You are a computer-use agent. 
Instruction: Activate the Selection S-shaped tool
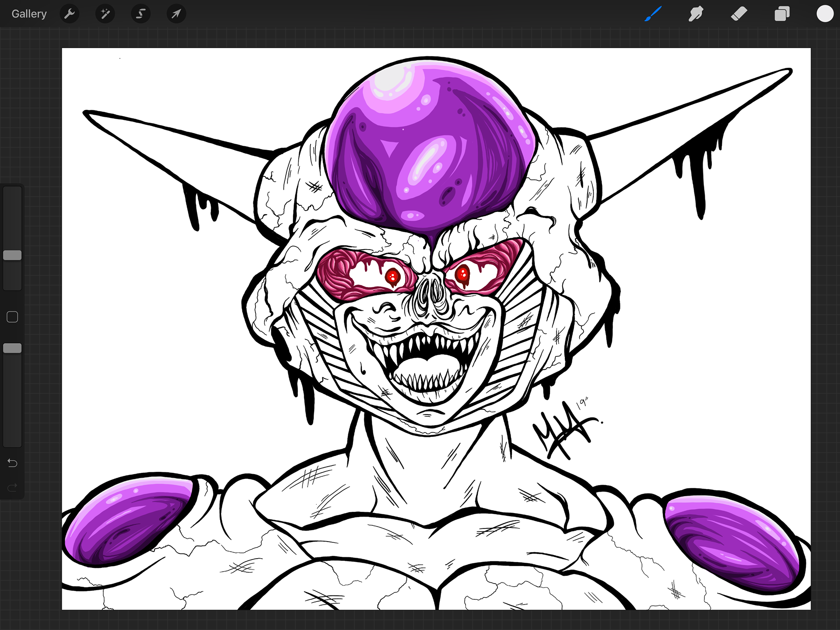pyautogui.click(x=140, y=14)
